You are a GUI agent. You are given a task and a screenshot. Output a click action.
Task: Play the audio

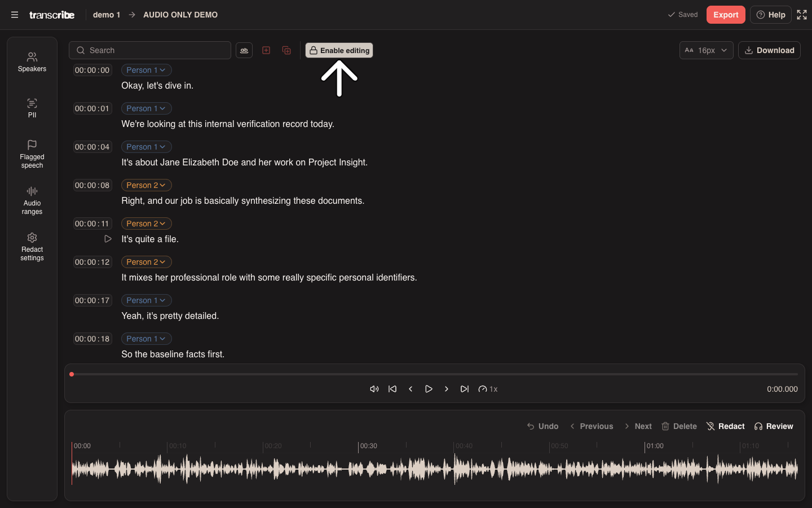(x=429, y=389)
